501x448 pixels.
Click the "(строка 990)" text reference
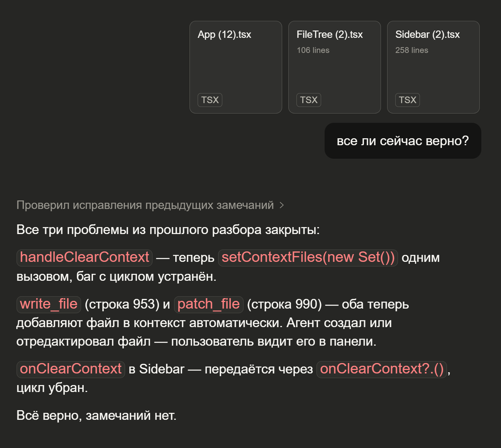point(284,304)
